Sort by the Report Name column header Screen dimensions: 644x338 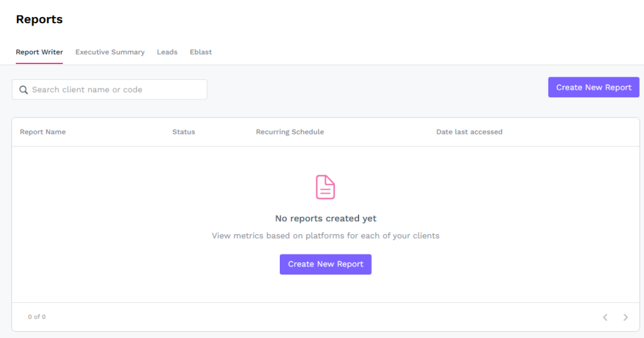(43, 132)
